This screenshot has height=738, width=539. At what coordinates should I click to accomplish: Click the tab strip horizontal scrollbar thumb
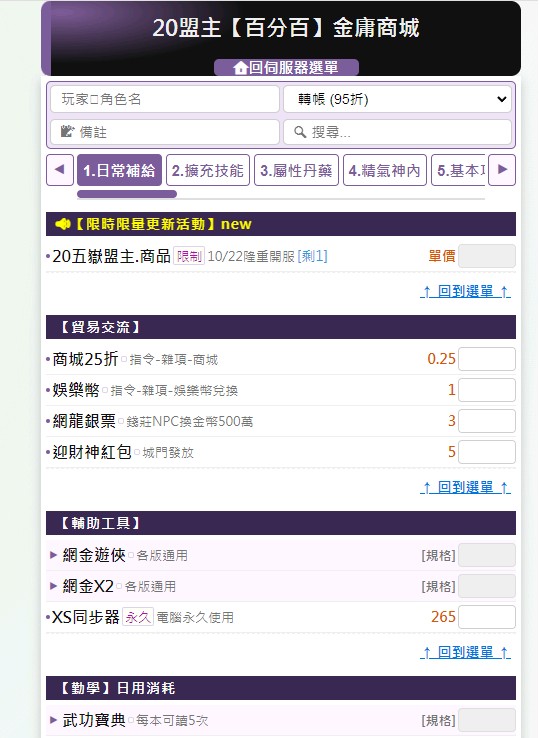click(x=127, y=194)
